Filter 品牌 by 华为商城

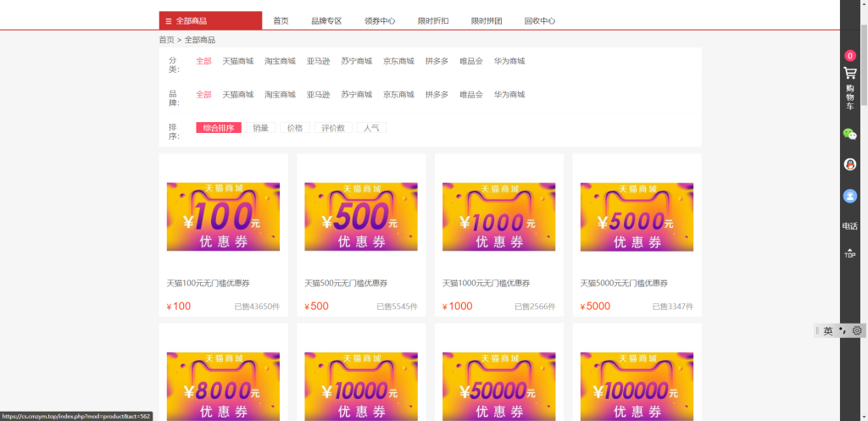(509, 95)
